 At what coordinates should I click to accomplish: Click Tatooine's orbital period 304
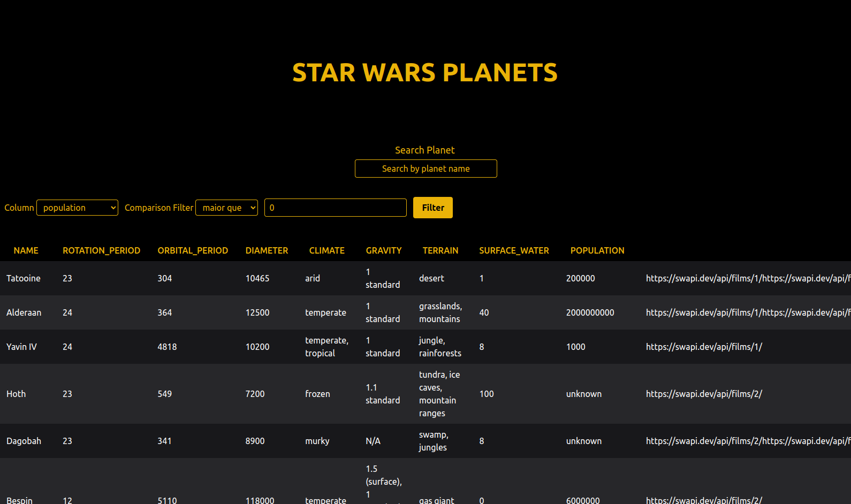tap(165, 278)
